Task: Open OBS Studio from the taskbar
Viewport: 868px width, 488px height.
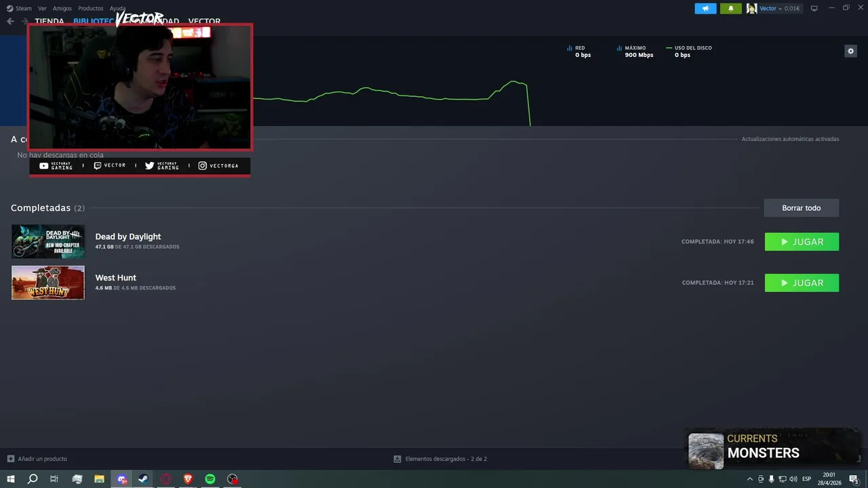Action: (x=233, y=479)
